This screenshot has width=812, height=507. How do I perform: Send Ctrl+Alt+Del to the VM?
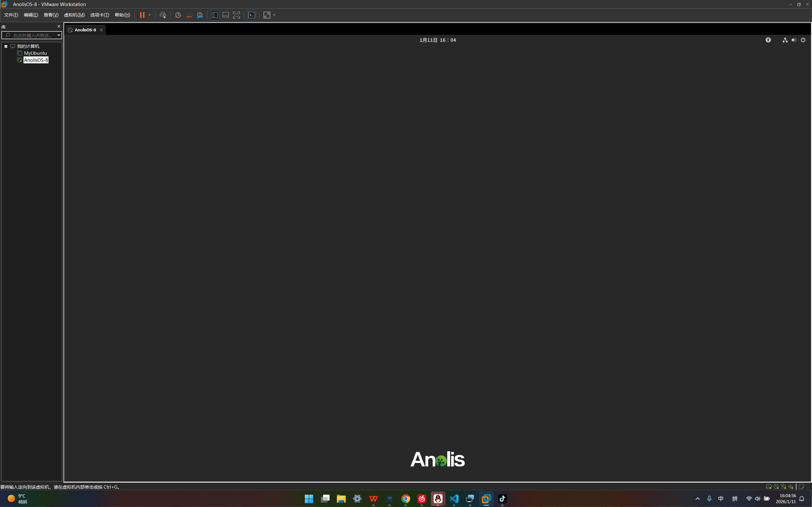[x=163, y=15]
